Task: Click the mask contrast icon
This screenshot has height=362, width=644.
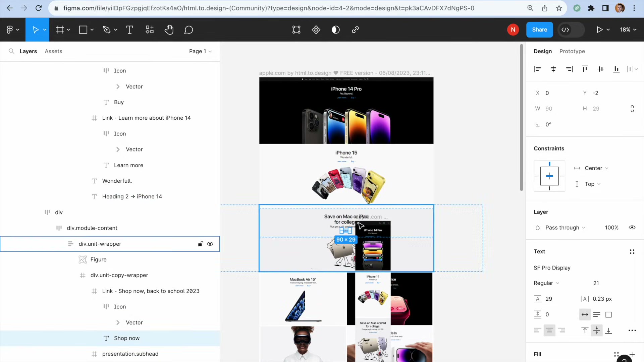Action: pos(336,30)
